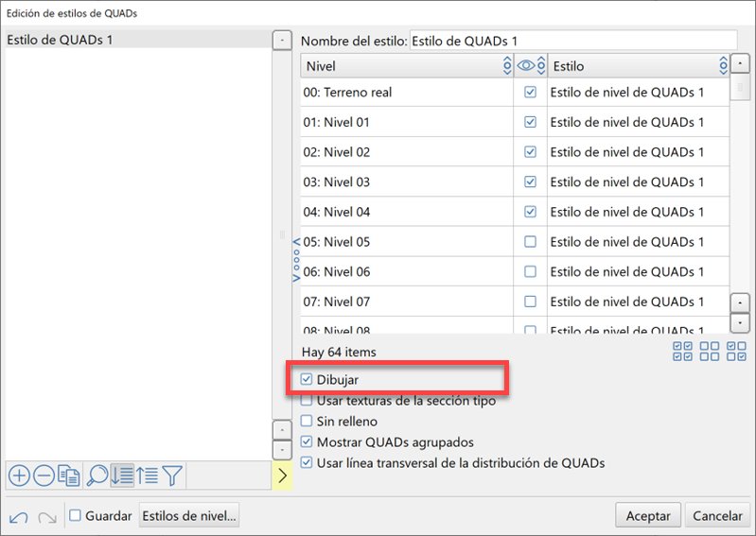Image resolution: width=756 pixels, height=536 pixels.
Task: Disable the Dibujar checkbox
Action: pyautogui.click(x=307, y=380)
